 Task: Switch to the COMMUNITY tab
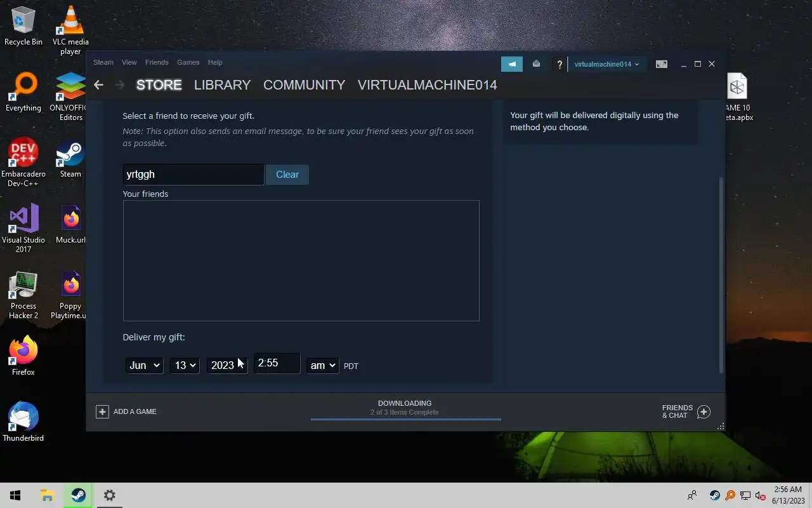tap(304, 84)
